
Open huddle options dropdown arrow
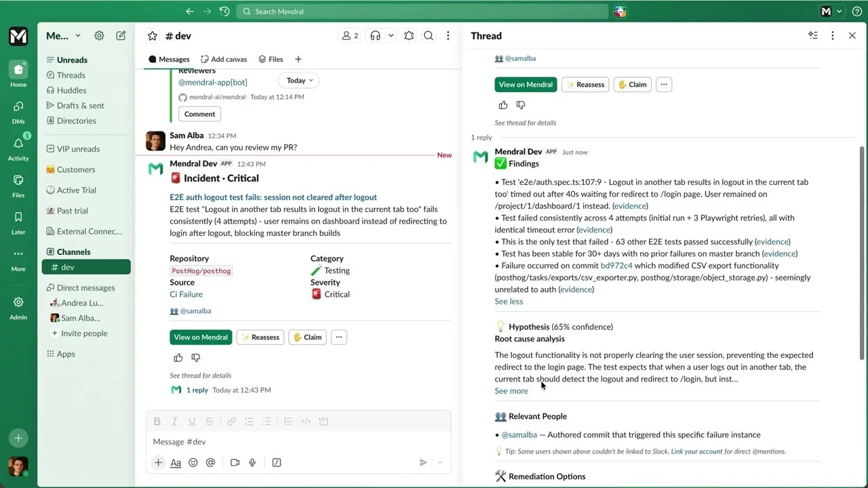tap(391, 36)
